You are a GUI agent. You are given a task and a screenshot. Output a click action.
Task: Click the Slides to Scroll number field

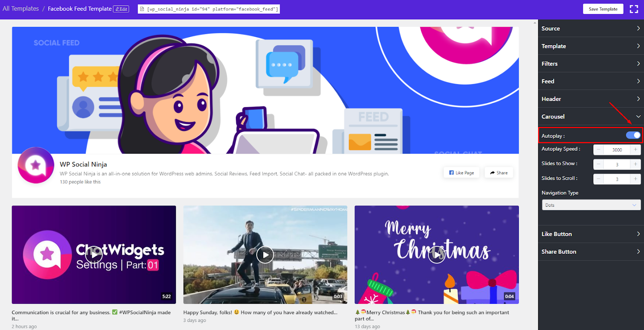click(x=617, y=179)
